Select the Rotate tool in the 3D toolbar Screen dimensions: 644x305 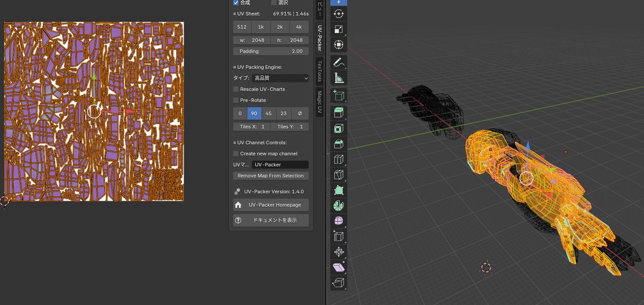pos(339,14)
